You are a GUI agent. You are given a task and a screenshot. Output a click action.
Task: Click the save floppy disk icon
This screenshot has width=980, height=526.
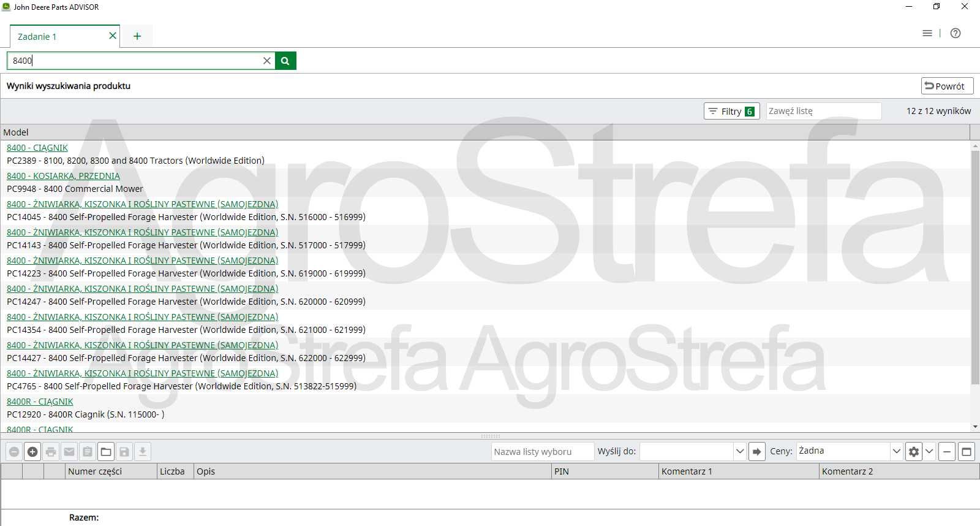(x=124, y=452)
